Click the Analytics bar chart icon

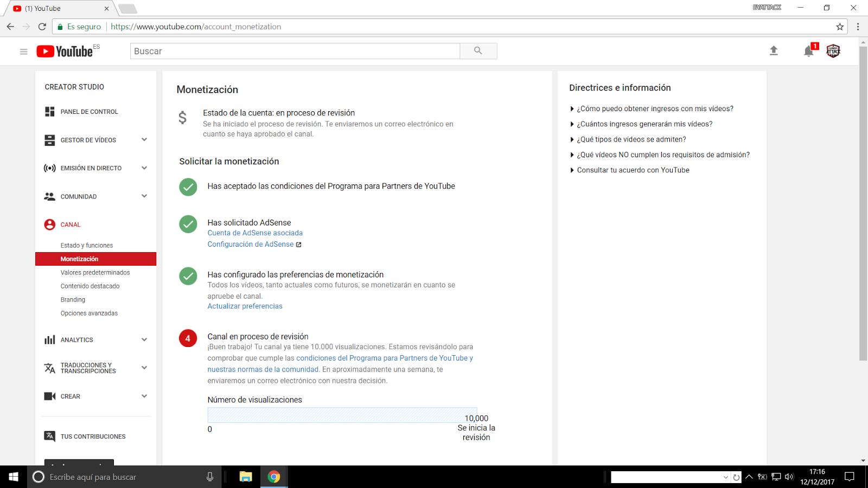pyautogui.click(x=50, y=340)
